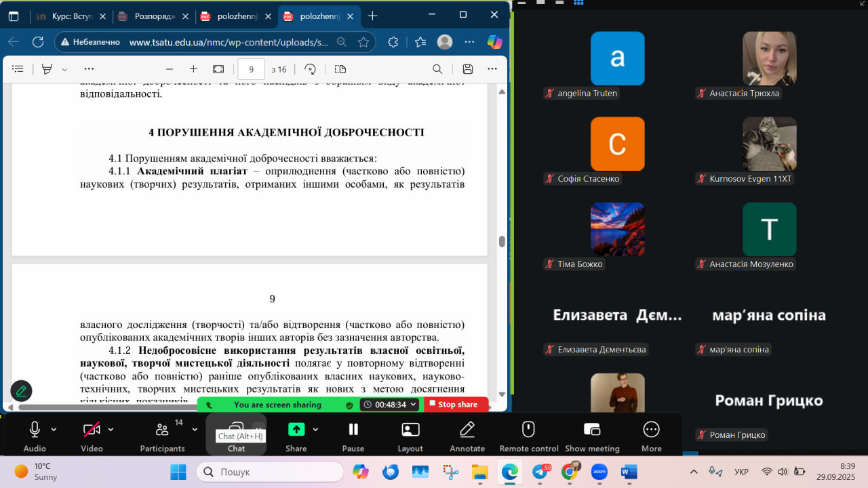Open the green meeting security shield info

coord(349,405)
